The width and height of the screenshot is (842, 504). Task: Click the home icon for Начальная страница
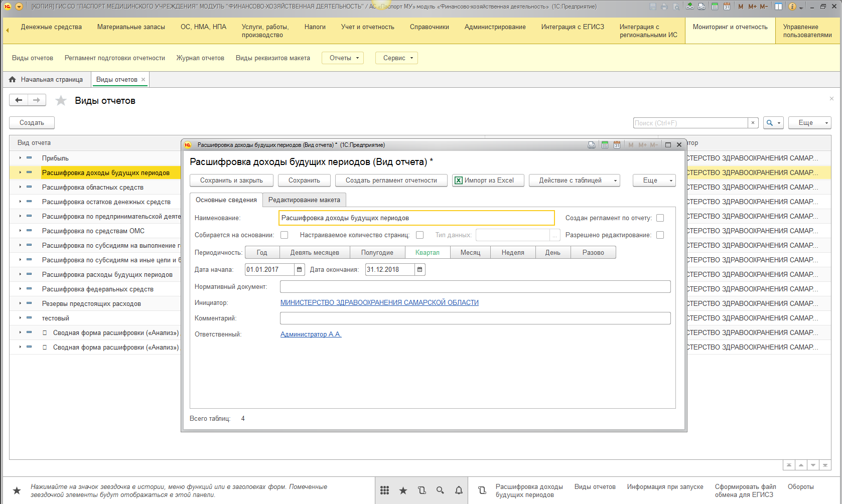tap(13, 80)
